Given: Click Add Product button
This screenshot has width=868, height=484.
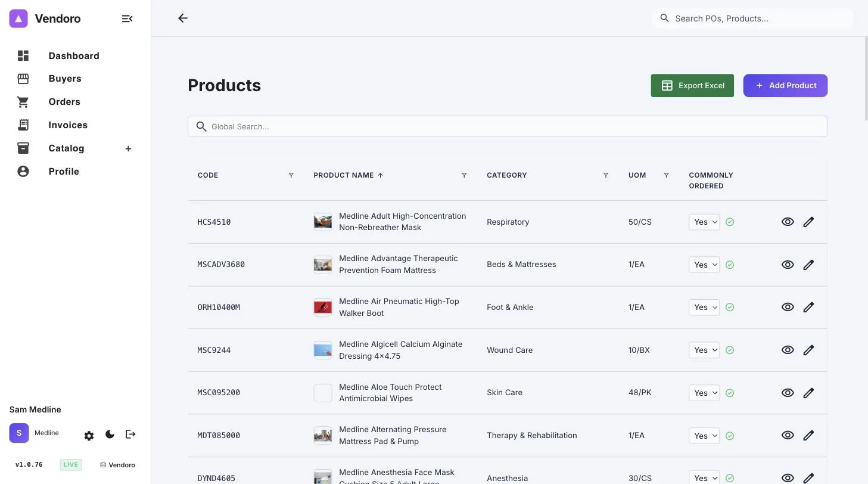Looking at the screenshot, I should [785, 85].
